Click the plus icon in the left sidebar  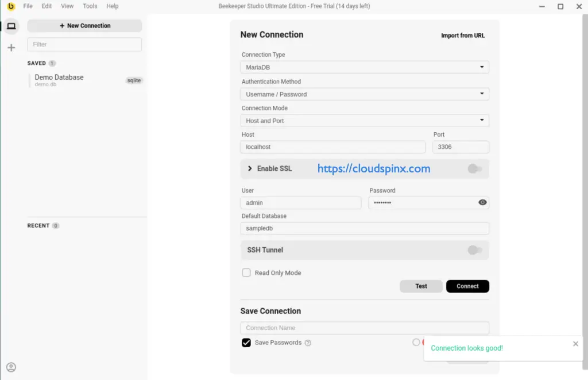pyautogui.click(x=11, y=48)
